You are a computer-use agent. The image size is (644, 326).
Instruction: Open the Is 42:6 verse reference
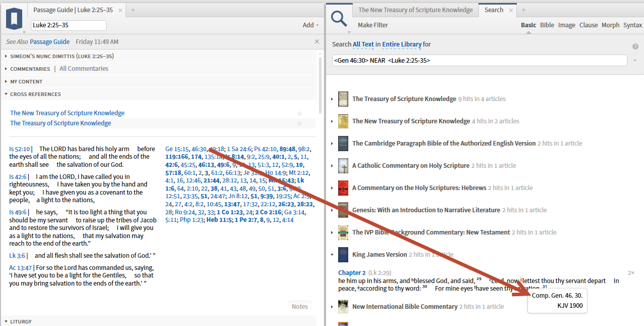point(18,177)
